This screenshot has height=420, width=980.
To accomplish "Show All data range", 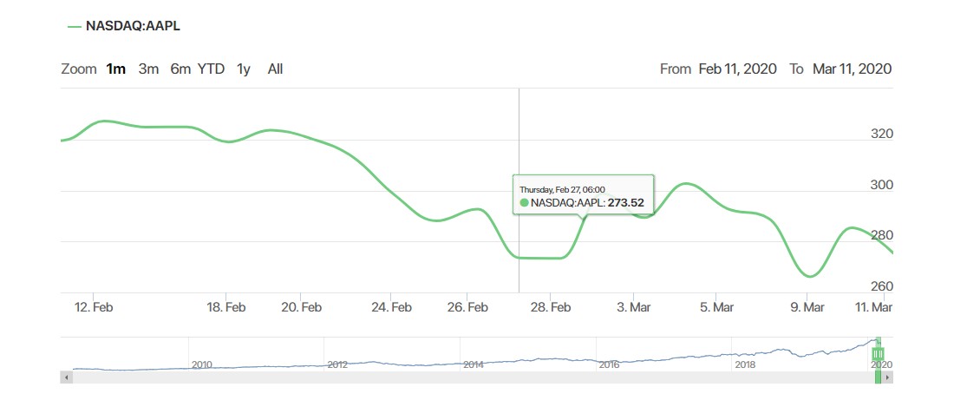I will pos(275,69).
